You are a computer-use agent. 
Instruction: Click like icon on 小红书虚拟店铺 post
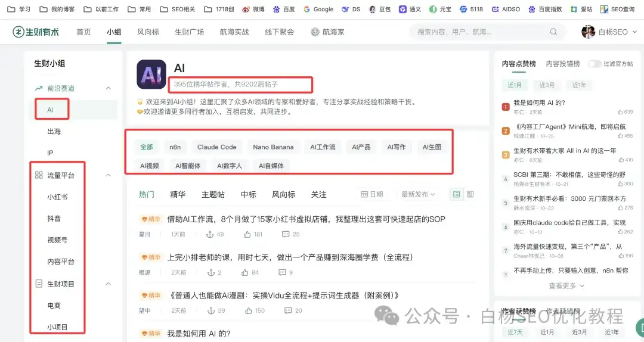(x=247, y=234)
